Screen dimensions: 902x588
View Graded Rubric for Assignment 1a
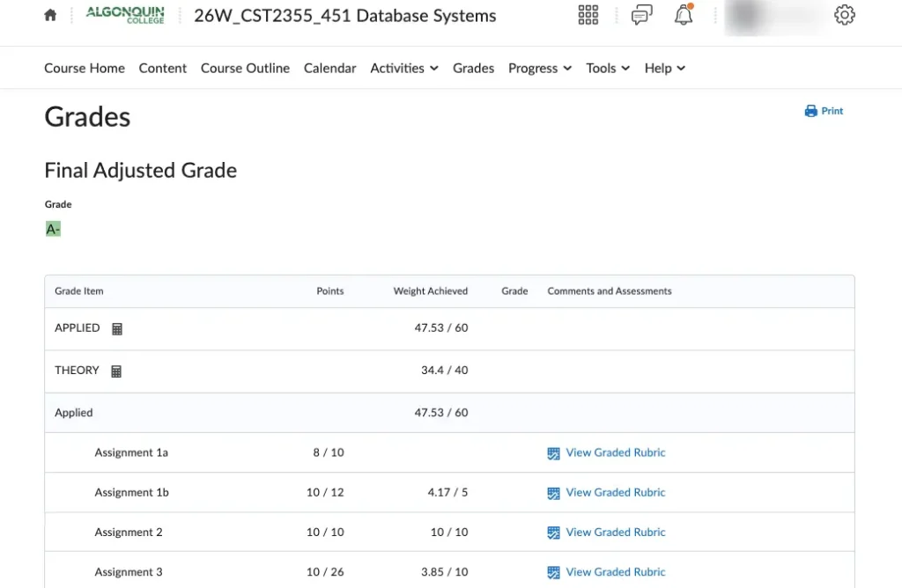click(616, 452)
